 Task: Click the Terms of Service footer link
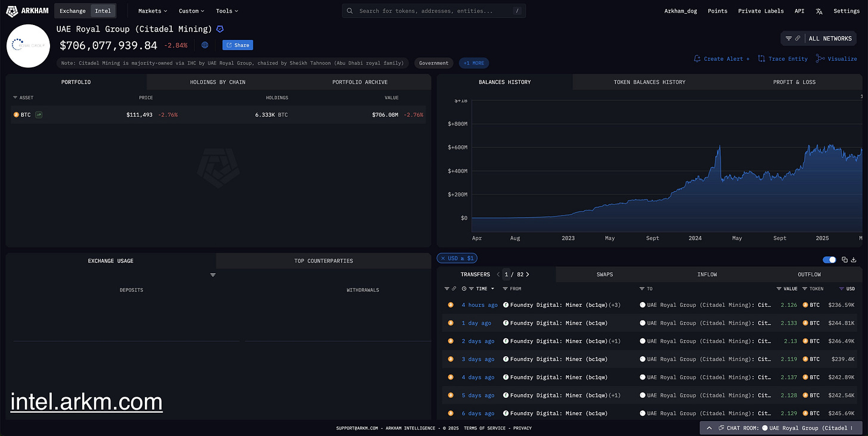click(485, 428)
